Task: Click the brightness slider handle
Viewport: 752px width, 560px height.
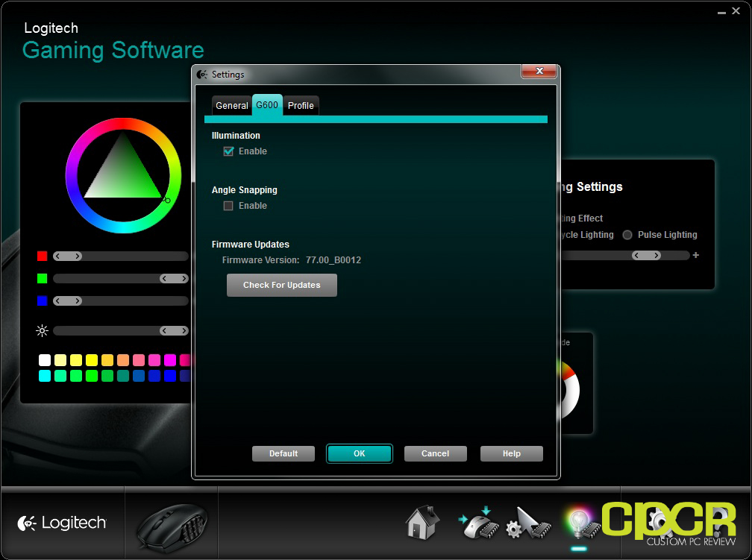Action: [x=174, y=331]
